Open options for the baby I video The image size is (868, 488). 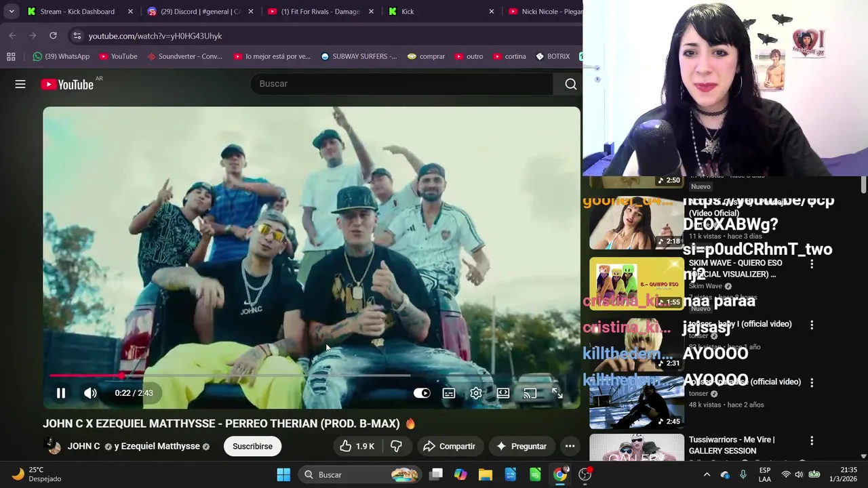[x=812, y=325]
